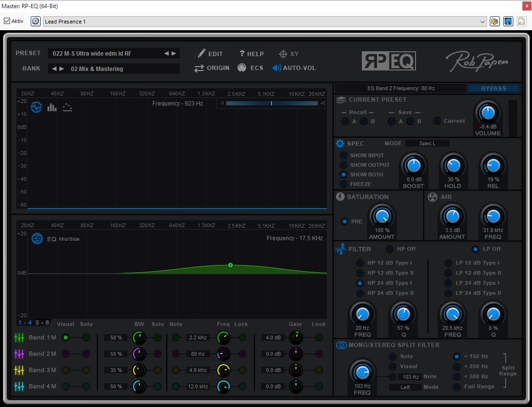Screen dimensions: 532x407
Task: Open the SPEC MODE 'Spec L' selector
Action: coord(428,143)
